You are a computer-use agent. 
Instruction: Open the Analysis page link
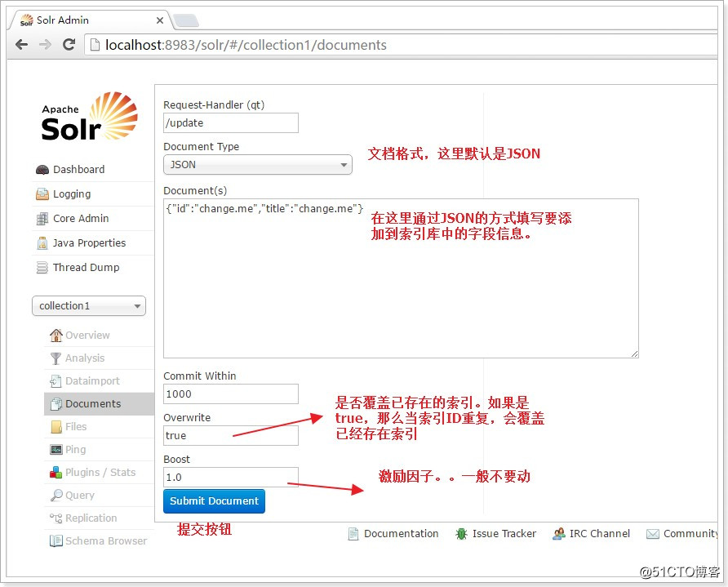pos(85,358)
